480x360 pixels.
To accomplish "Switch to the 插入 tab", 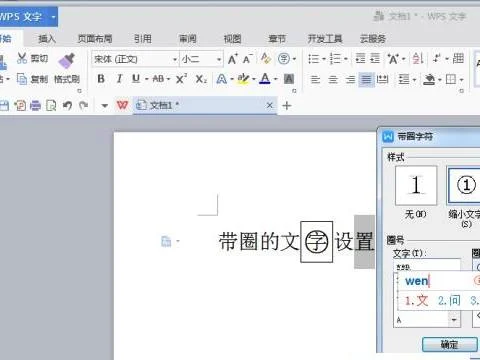I will 47,39.
